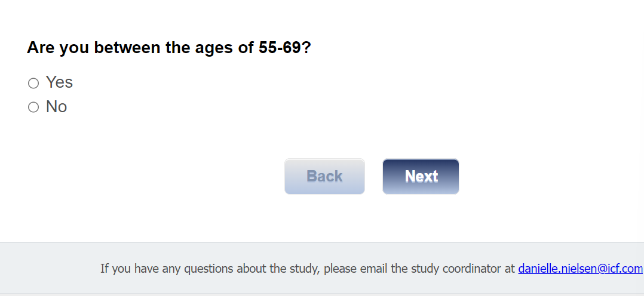Answer Yes to the 55-69 age question
Screen dimensions: 644x296
33,83
